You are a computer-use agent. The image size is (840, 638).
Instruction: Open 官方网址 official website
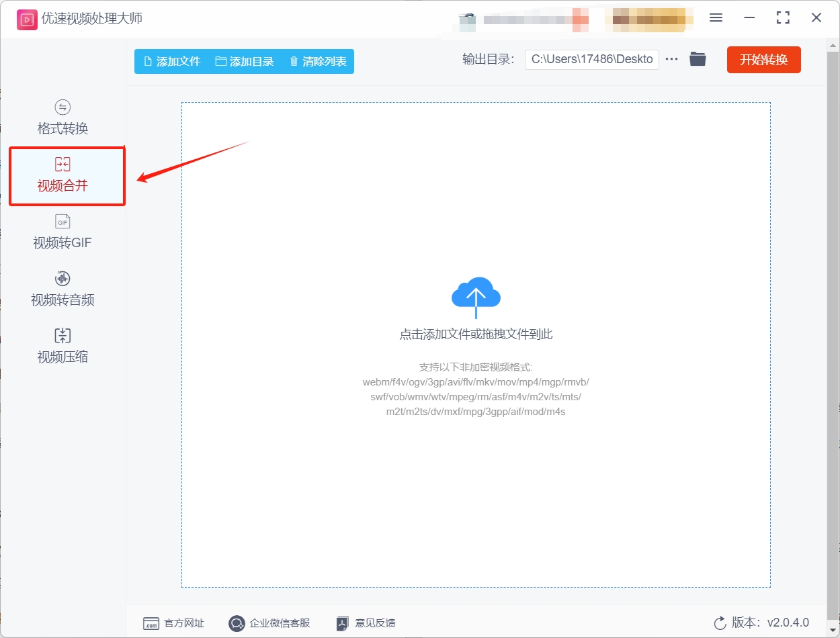173,623
